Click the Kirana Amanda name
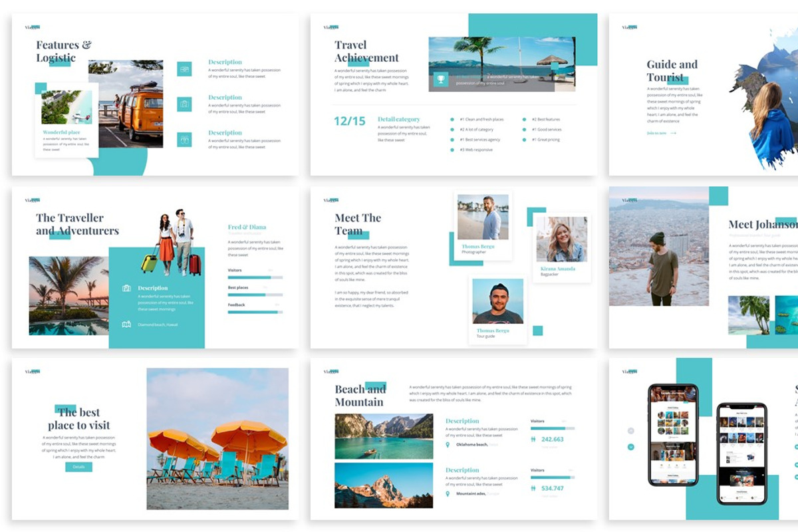Screen dimensions: 798x532 point(557,269)
